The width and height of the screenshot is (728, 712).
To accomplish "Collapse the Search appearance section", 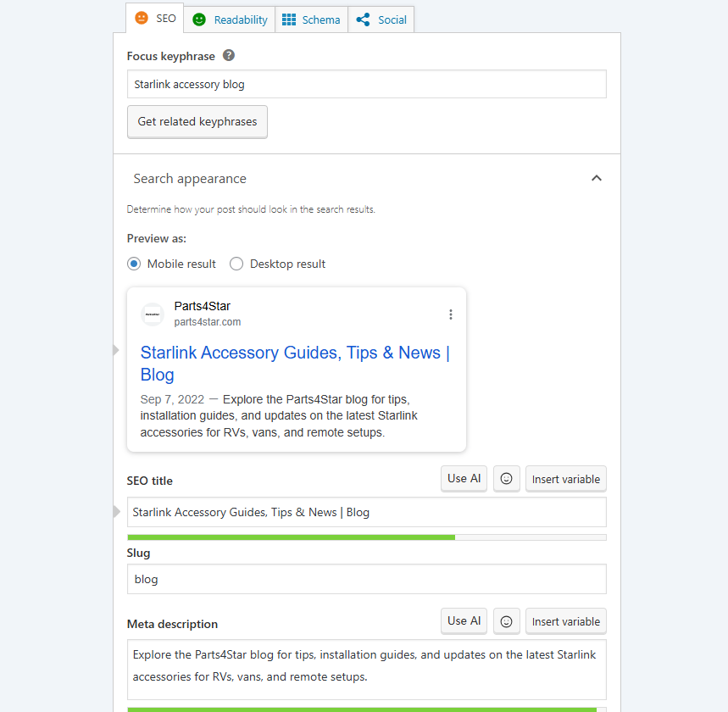I will [x=597, y=178].
